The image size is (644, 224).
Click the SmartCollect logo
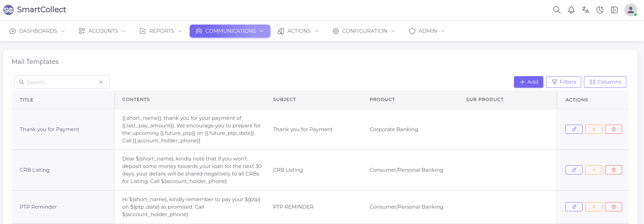pos(35,10)
